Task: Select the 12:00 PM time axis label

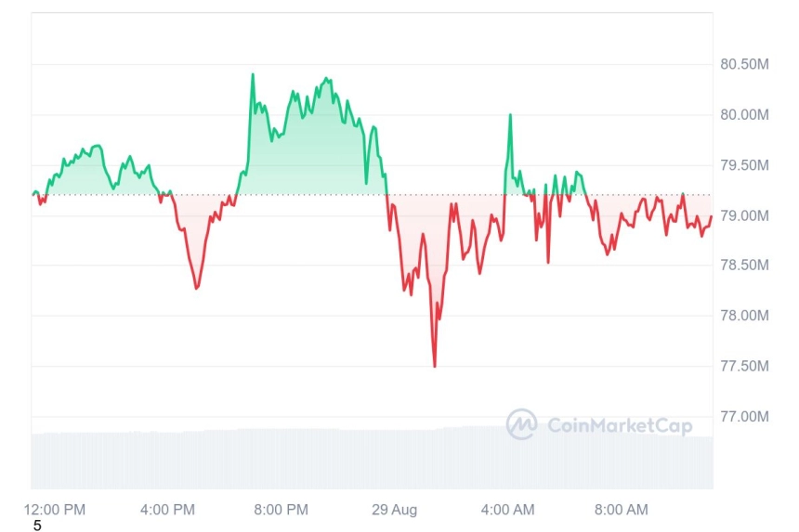Action: coord(55,509)
